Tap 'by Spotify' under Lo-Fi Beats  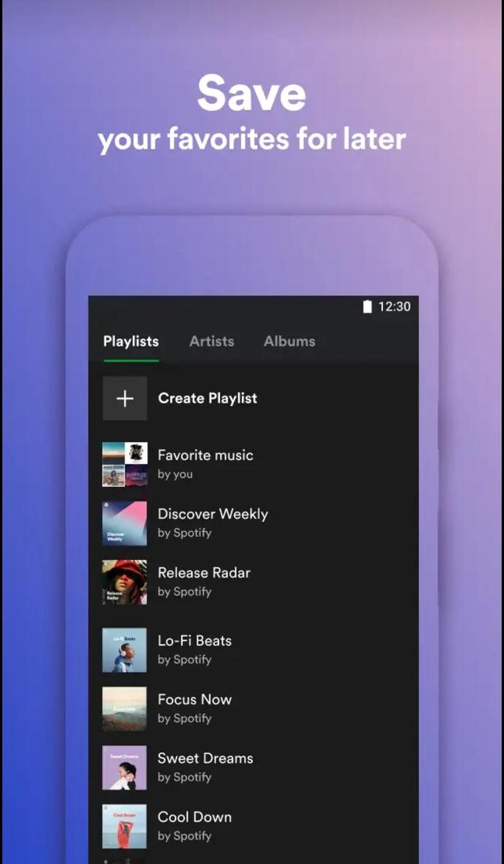tap(184, 660)
